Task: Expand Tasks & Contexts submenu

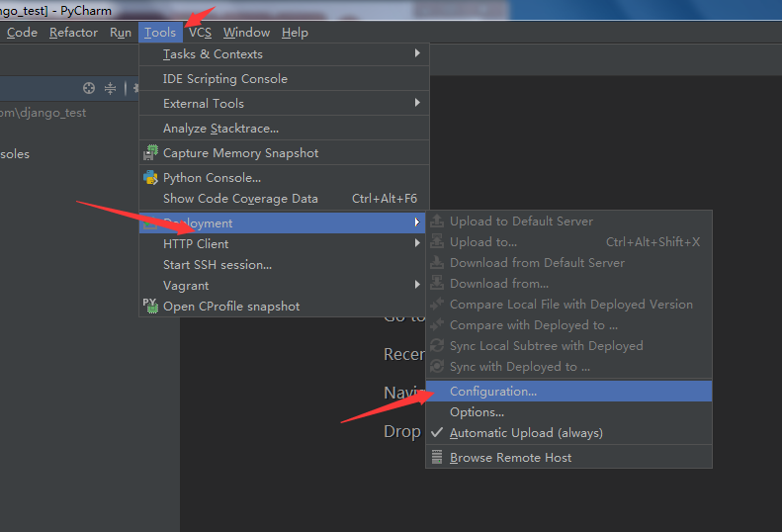Action: click(284, 54)
